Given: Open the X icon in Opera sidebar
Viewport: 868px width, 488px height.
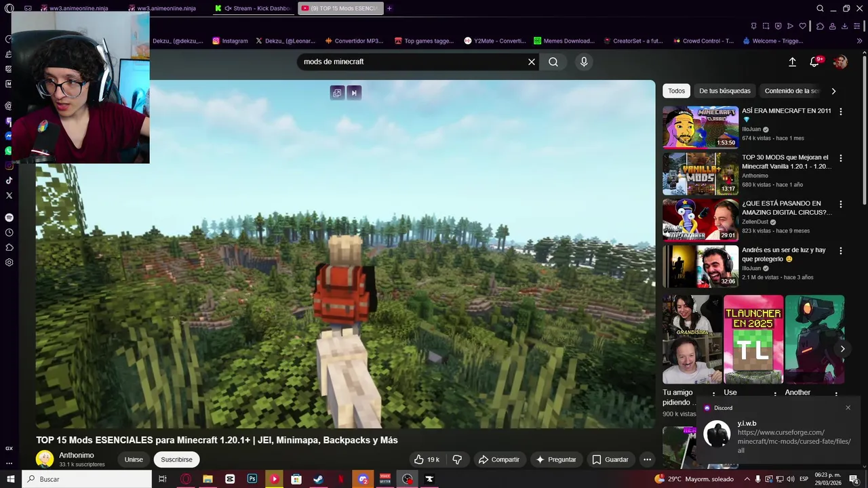Looking at the screenshot, I should [9, 195].
